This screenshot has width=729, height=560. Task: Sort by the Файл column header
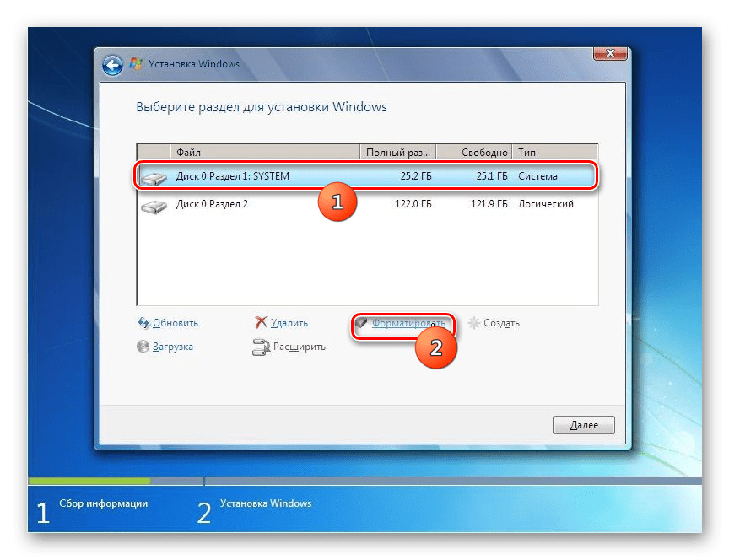pos(189,153)
